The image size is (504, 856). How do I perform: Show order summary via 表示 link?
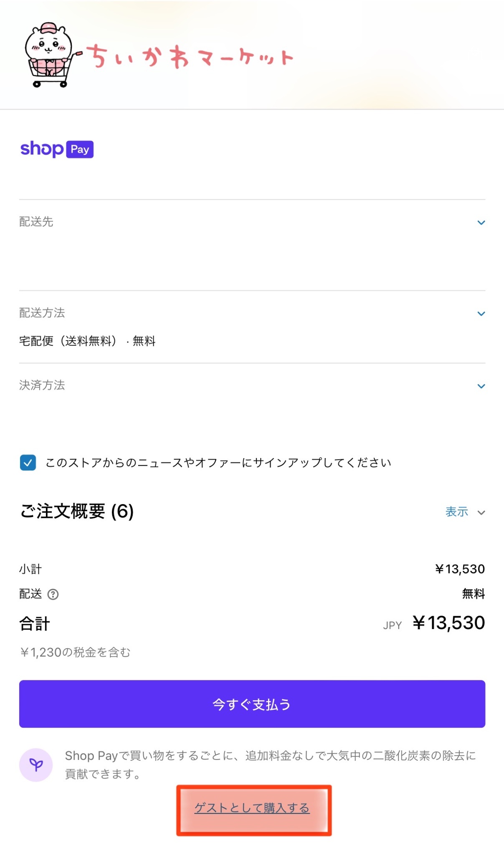(x=457, y=512)
